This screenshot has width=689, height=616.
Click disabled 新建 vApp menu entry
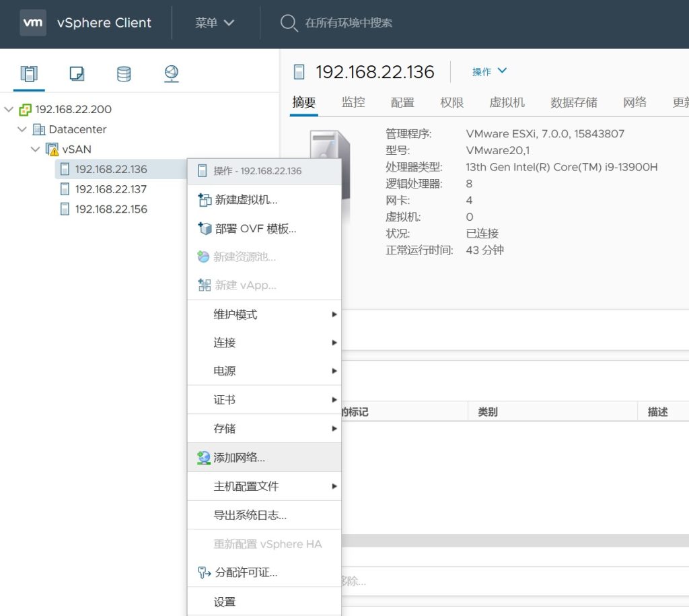tap(264, 285)
